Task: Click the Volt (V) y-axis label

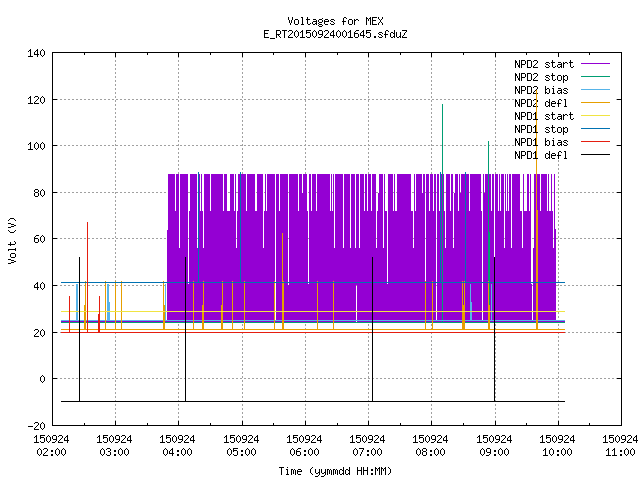Action: coord(12,240)
